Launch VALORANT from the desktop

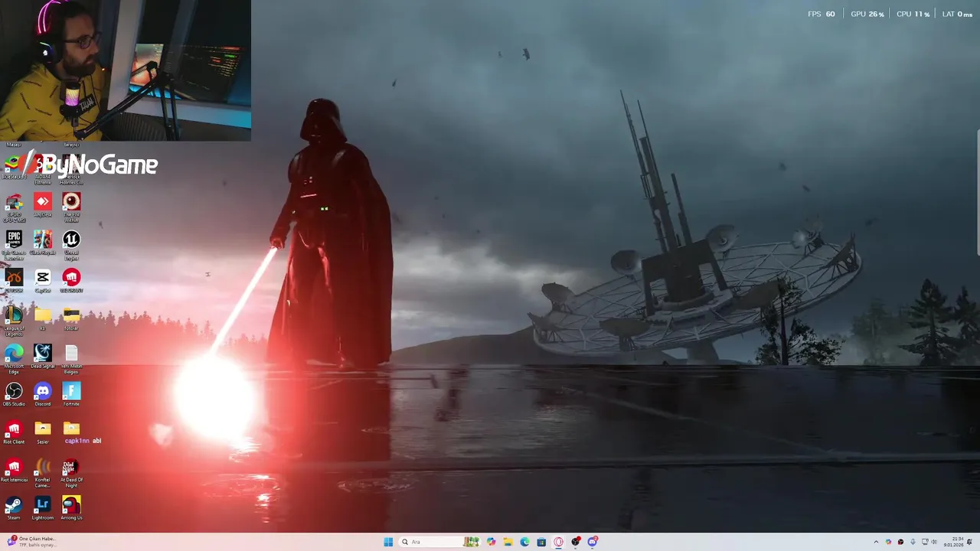tap(71, 280)
